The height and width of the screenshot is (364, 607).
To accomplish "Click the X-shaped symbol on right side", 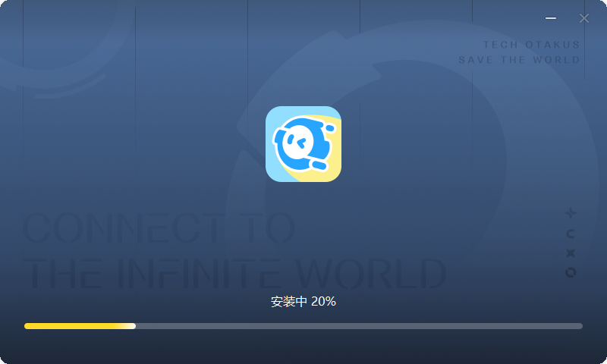I will (x=571, y=253).
